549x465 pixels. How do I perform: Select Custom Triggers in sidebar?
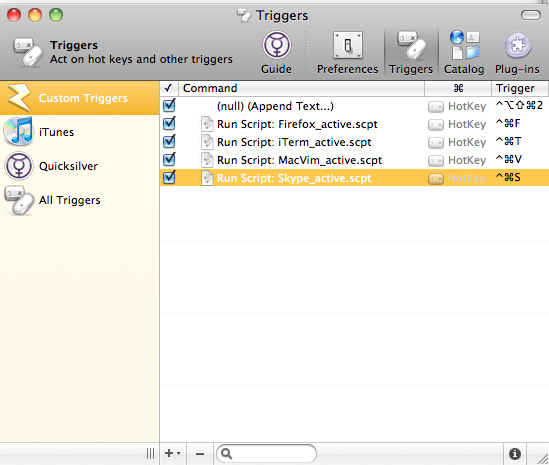coord(79,98)
